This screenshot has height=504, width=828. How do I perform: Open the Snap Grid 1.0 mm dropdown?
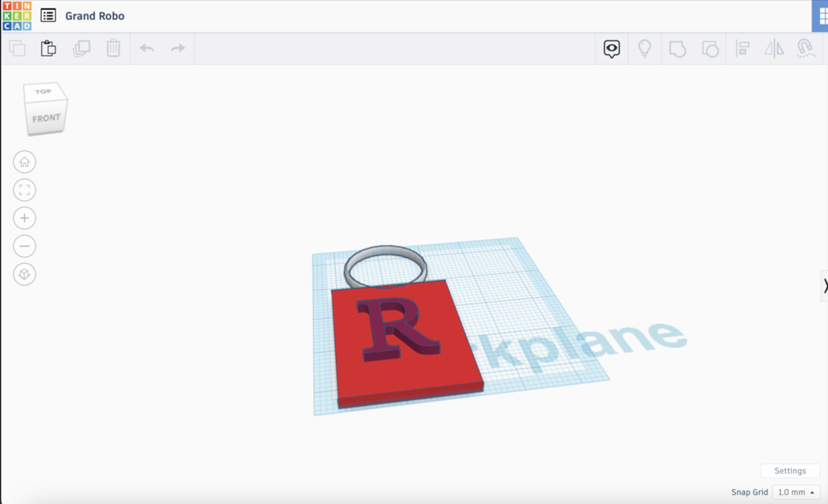click(796, 492)
